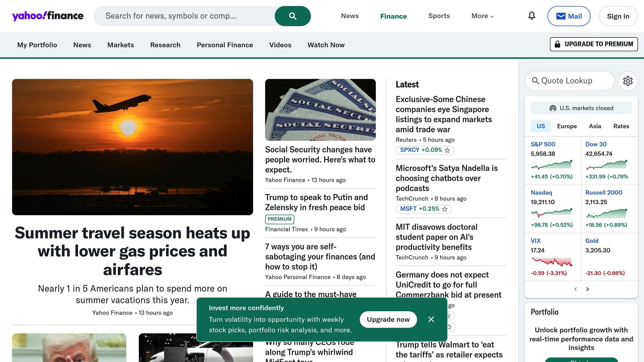This screenshot has height=362, width=644.
Task: Dismiss the Invest more confidently banner
Action: click(431, 319)
